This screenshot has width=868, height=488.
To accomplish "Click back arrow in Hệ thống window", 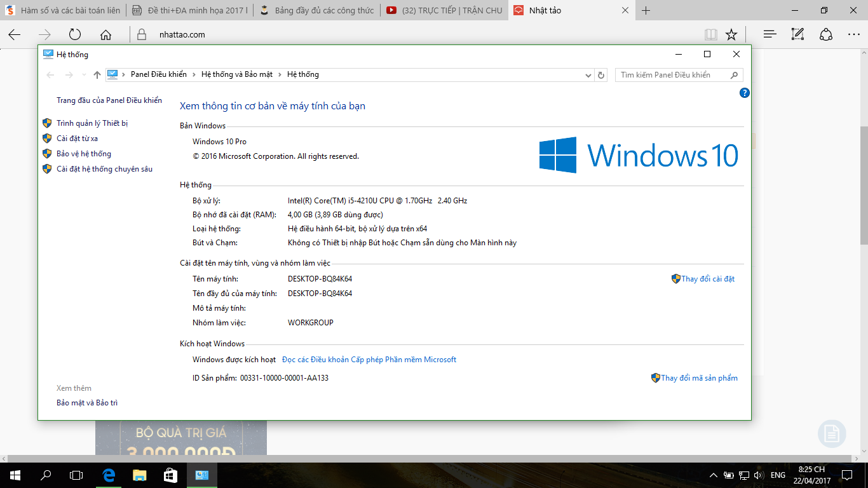I will [51, 75].
